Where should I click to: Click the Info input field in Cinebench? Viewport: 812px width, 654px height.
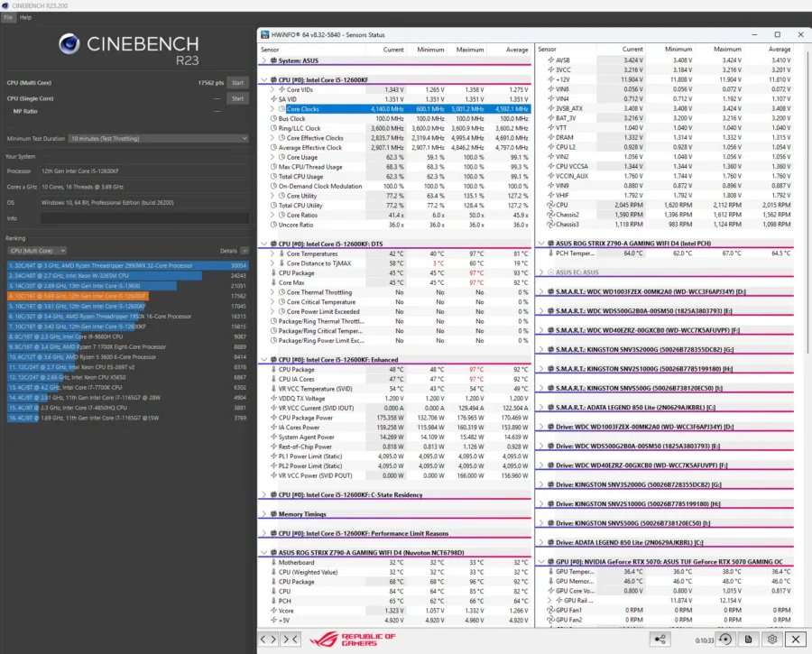(x=144, y=218)
